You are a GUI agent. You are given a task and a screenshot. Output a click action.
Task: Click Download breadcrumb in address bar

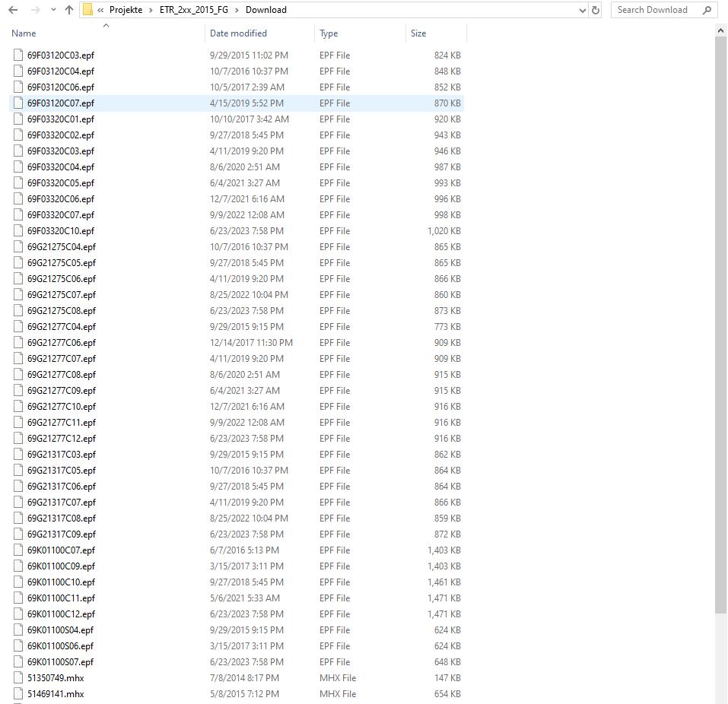click(x=266, y=10)
